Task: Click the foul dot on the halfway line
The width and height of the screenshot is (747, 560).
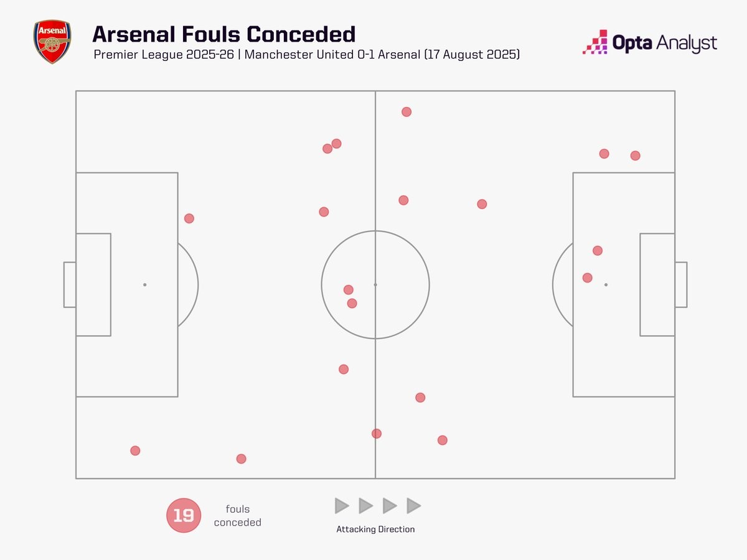Action: pos(377,434)
